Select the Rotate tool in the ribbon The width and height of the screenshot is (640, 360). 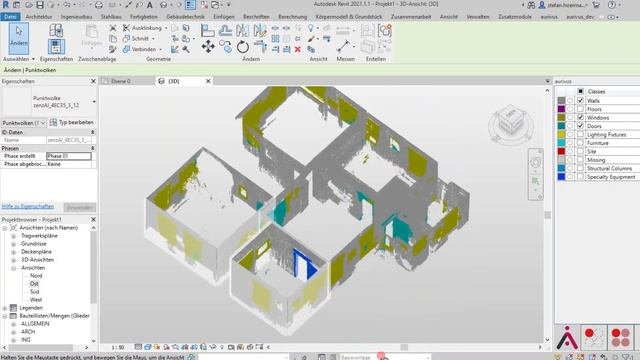tap(242, 47)
